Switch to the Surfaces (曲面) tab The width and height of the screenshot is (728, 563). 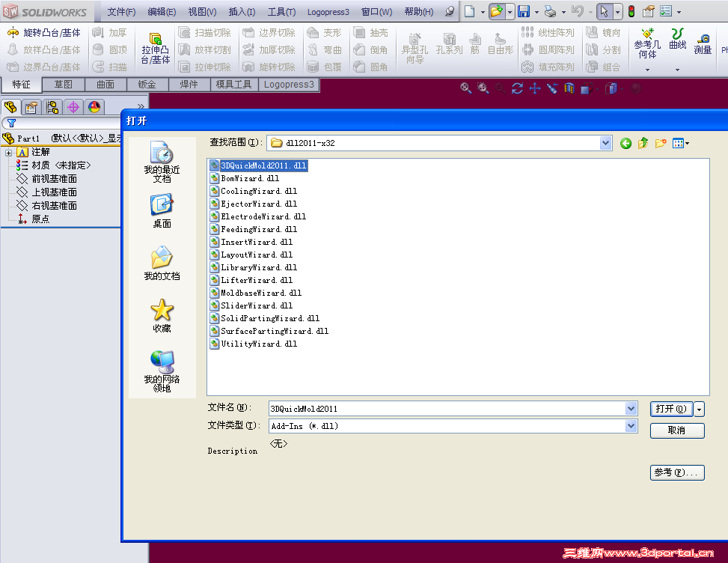pos(105,85)
